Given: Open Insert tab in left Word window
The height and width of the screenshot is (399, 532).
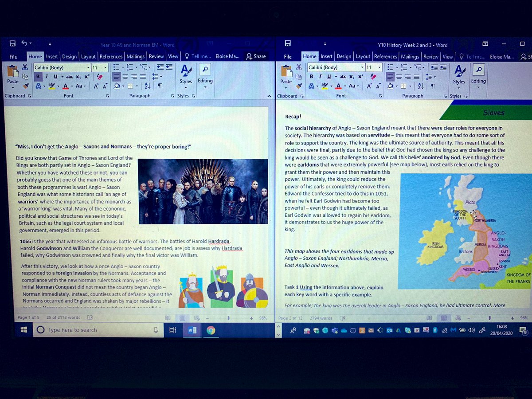Looking at the screenshot, I should [x=52, y=56].
